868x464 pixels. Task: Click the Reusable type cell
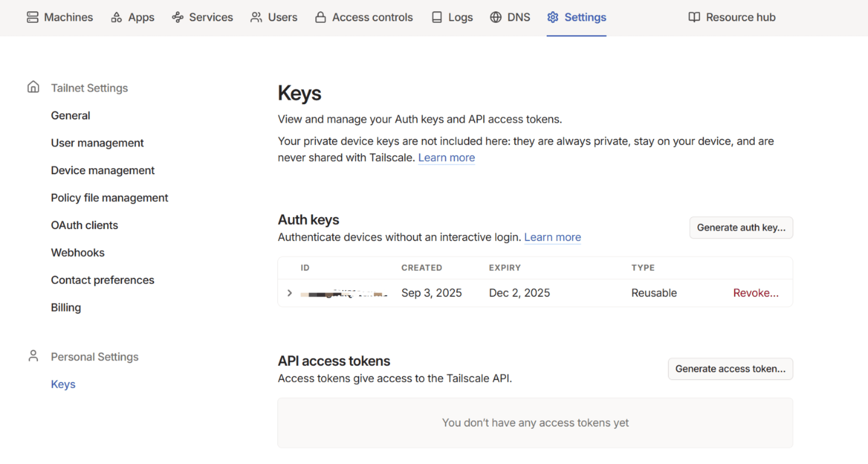(x=654, y=293)
